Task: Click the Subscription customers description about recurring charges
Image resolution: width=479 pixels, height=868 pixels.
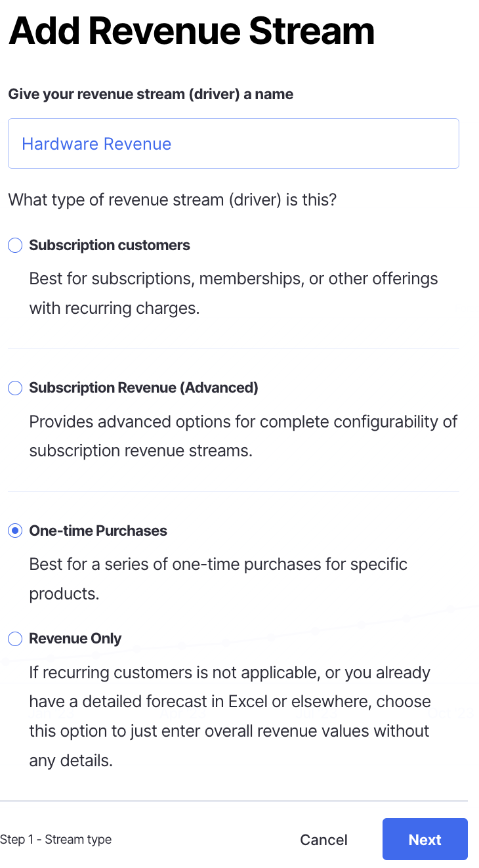Action: click(233, 293)
